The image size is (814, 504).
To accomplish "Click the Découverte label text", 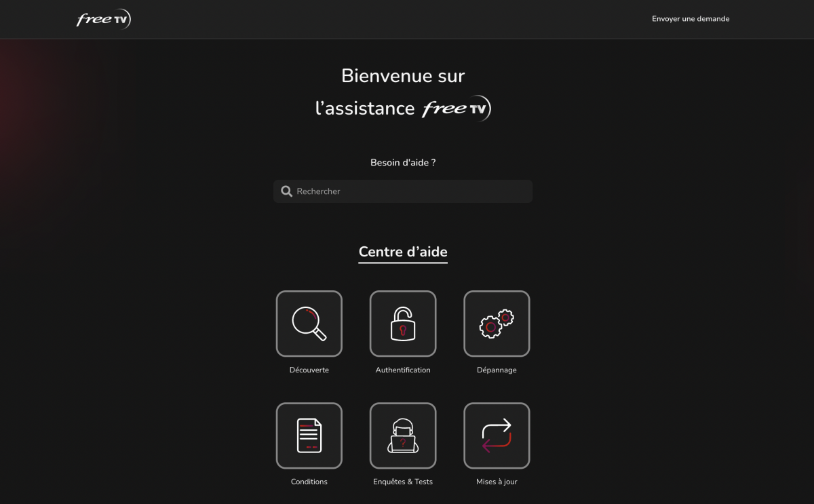I will coord(309,370).
